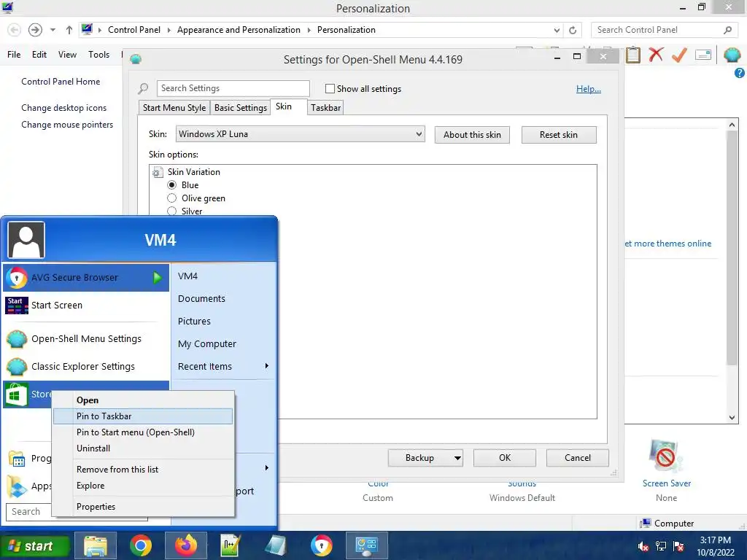The width and height of the screenshot is (747, 560).
Task: Select the Olive green skin variation
Action: [x=172, y=198]
